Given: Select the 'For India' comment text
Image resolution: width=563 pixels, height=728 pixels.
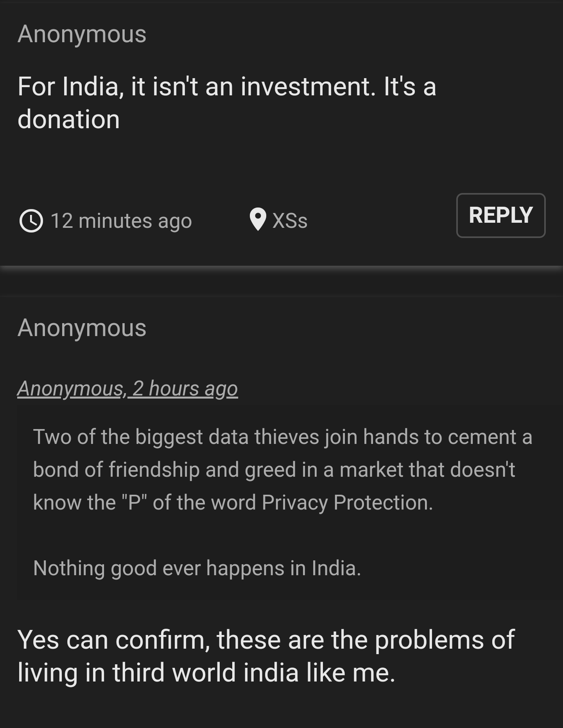Looking at the screenshot, I should [227, 102].
